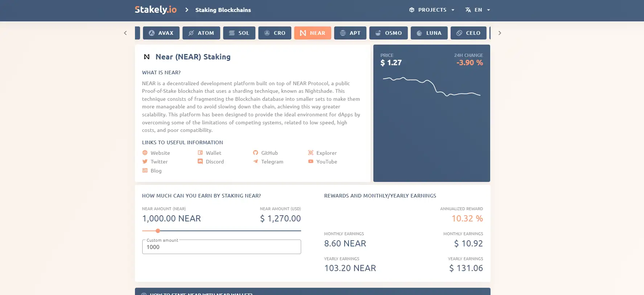Image resolution: width=644 pixels, height=295 pixels.
Task: Click the Twitter bird icon
Action: [145, 162]
